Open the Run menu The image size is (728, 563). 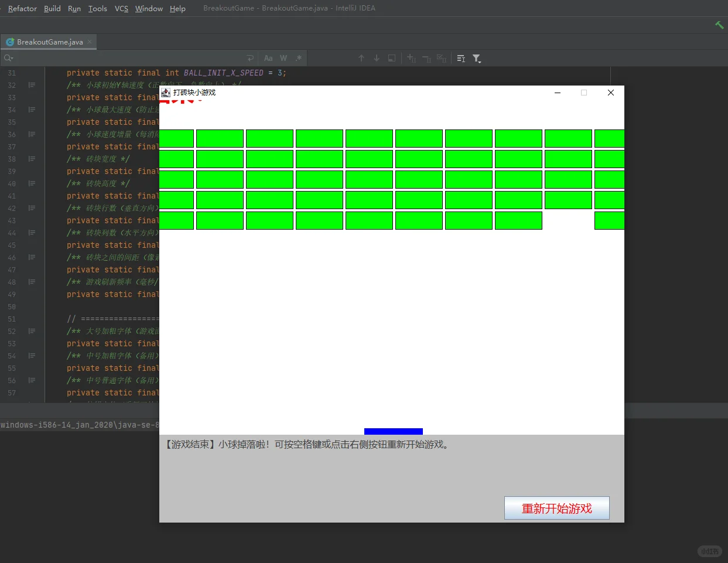(x=74, y=8)
